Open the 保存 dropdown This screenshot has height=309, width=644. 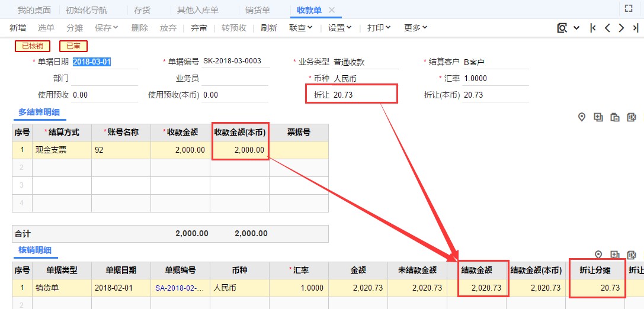pyautogui.click(x=107, y=28)
